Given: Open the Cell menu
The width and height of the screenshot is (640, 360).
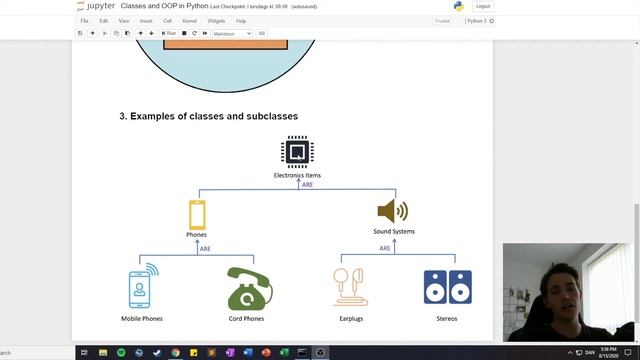Looking at the screenshot, I should (167, 21).
